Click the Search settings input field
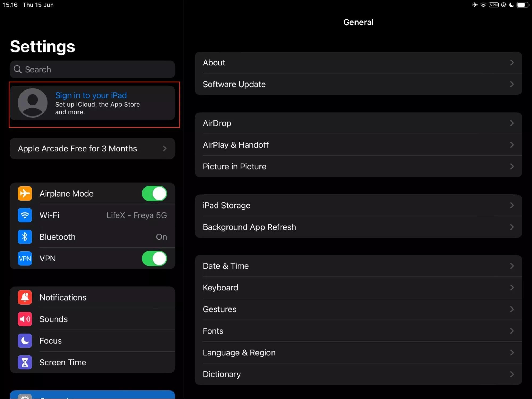Image resolution: width=532 pixels, height=399 pixels. 92,69
